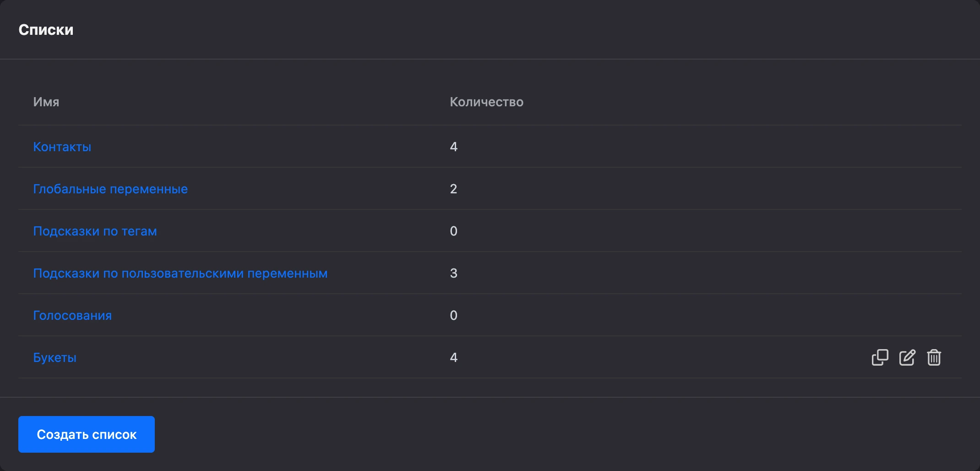
Task: Open Подсказки по пользовательскими переменным list
Action: point(180,273)
